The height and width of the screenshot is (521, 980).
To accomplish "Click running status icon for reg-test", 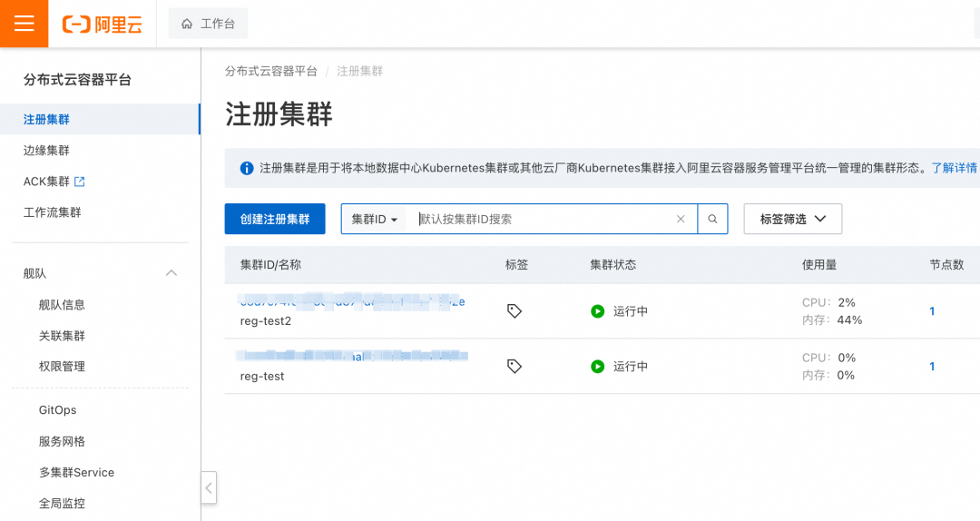I will click(x=597, y=366).
